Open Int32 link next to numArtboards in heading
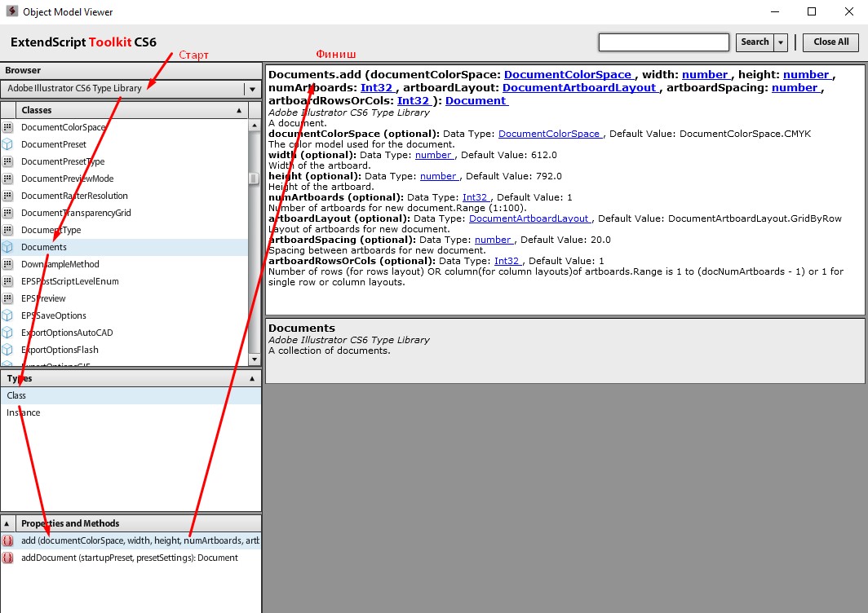The height and width of the screenshot is (613, 868). tap(376, 88)
